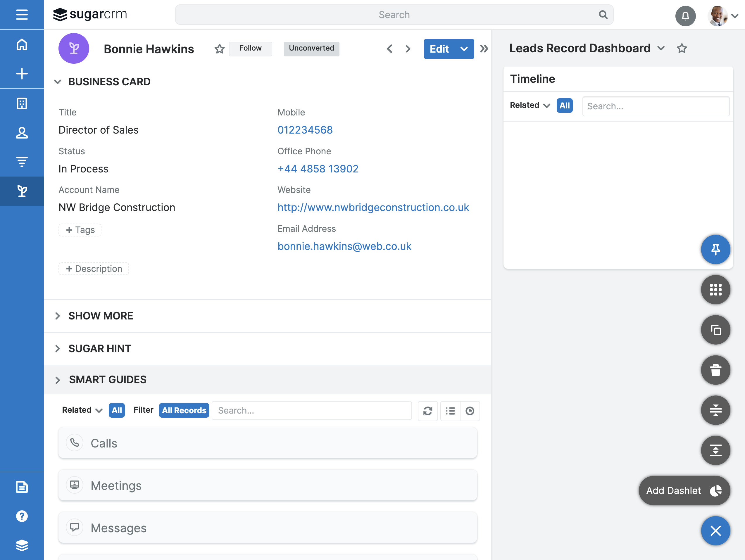Refresh the subpanel list

coord(428,411)
